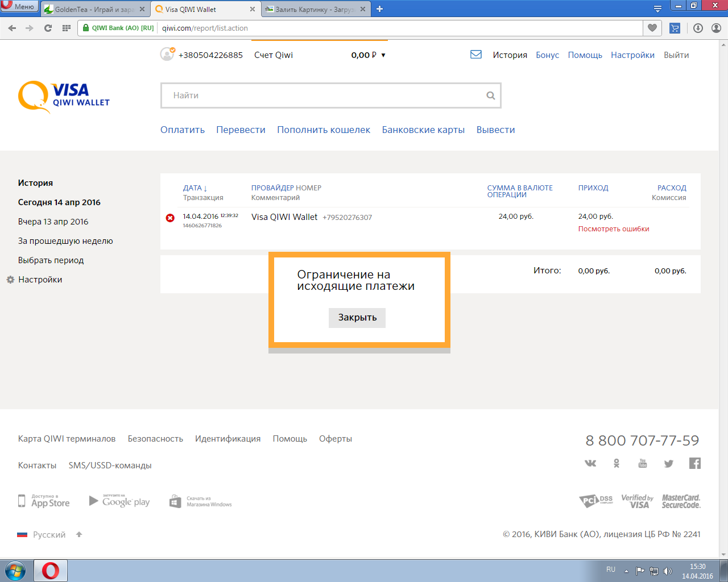This screenshot has height=582, width=728.
Task: Click the PCI DSS badge
Action: [x=596, y=501]
